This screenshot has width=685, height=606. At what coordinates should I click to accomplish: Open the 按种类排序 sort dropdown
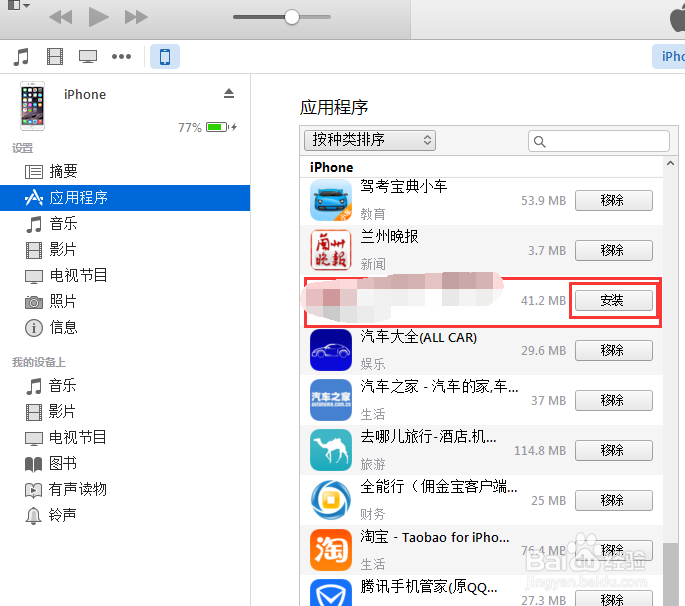[x=370, y=140]
